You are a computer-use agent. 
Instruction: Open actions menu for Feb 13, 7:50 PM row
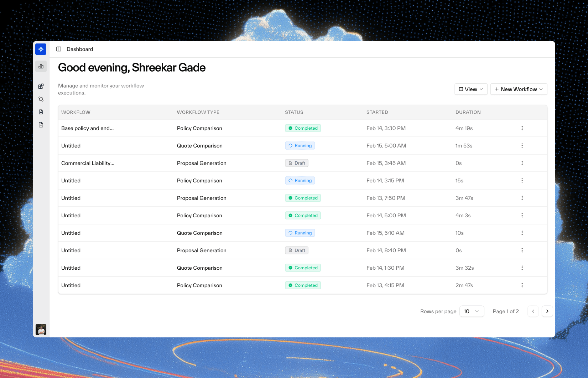pos(522,198)
